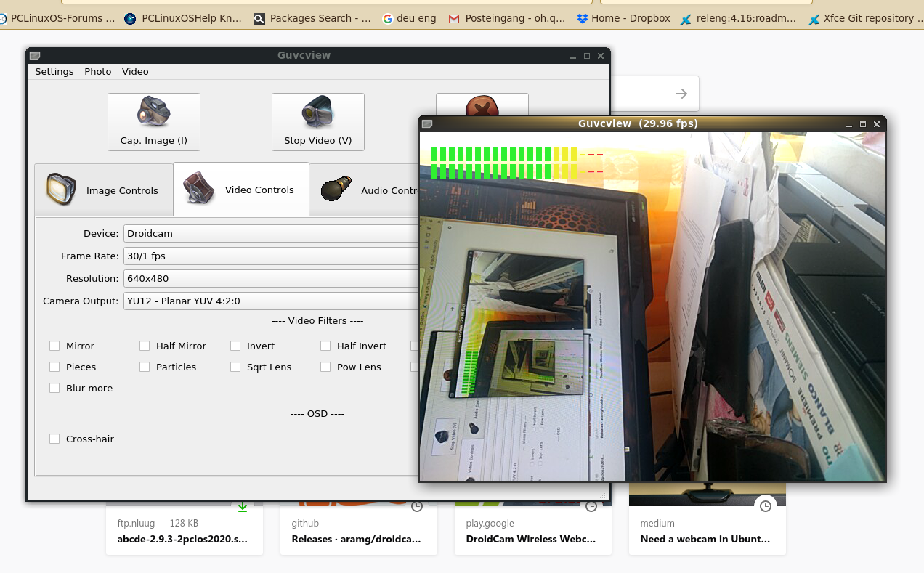Screen dimensions: 924x573
Task: Click the green download arrow icon
Action: click(243, 506)
